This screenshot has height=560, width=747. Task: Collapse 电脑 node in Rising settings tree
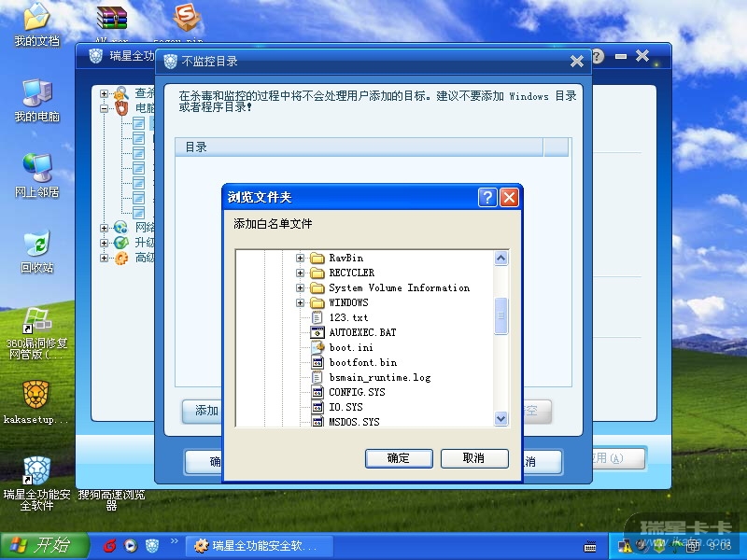click(104, 108)
